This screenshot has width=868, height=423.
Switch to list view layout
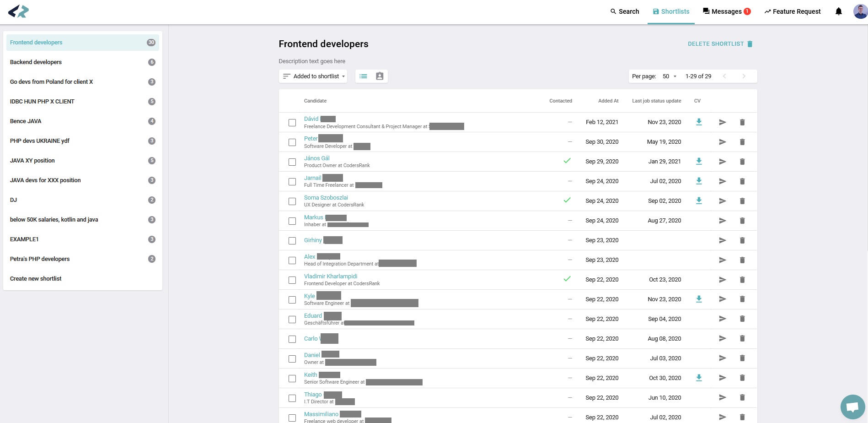pos(363,76)
